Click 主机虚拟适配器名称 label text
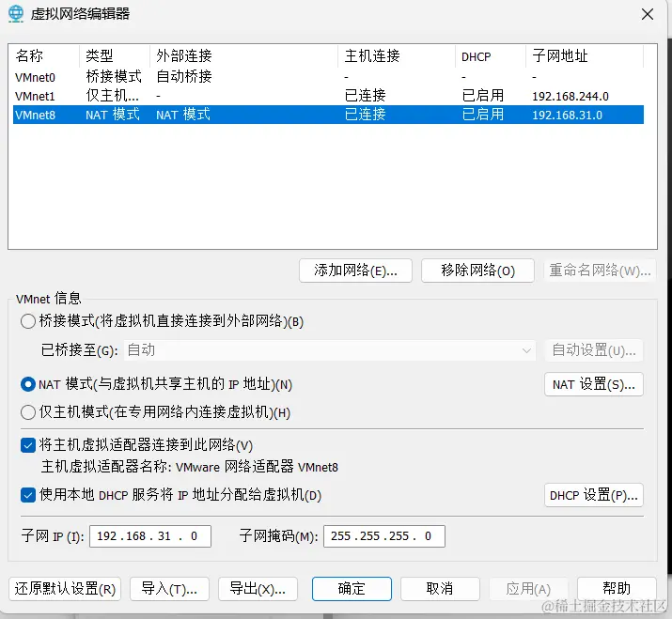Screen dimensions: 672x619 [x=107, y=467]
